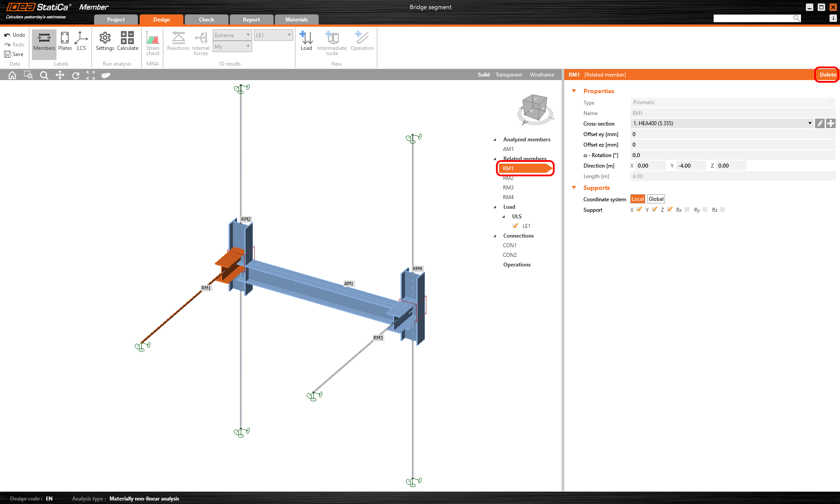The image size is (840, 504).
Task: Click the Offset ey input field
Action: point(732,134)
